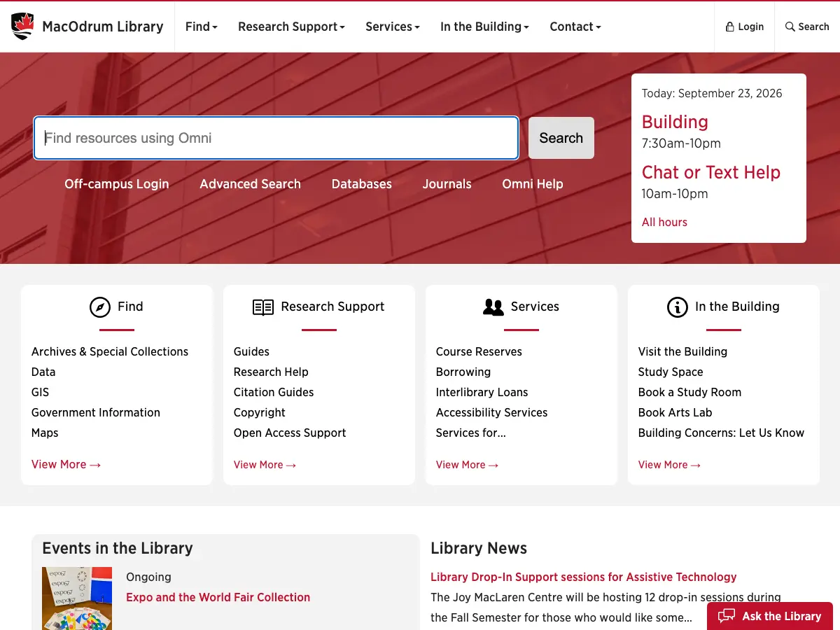This screenshot has height=630, width=840.
Task: Open the Study Space link
Action: pyautogui.click(x=671, y=372)
